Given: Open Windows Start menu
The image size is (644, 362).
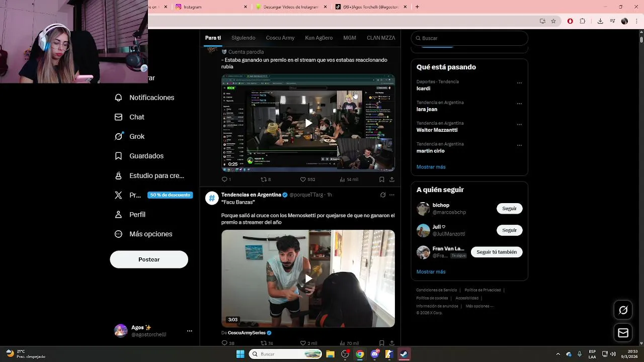Looking at the screenshot, I should click(x=240, y=354).
